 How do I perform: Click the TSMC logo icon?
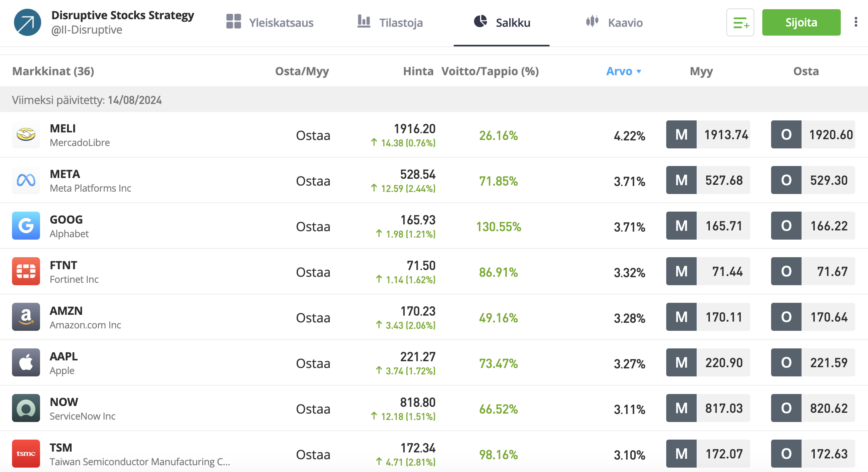coord(26,454)
